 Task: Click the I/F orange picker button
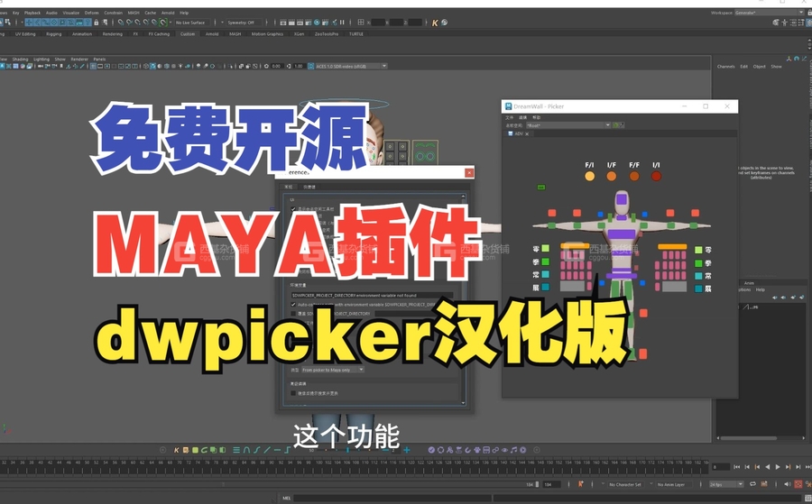612,177
